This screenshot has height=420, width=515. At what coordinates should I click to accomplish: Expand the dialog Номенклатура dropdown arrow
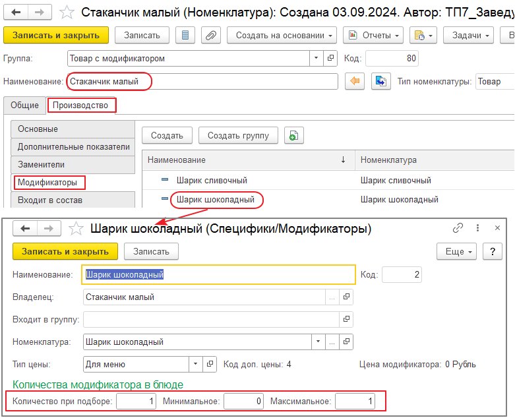tap(318, 342)
